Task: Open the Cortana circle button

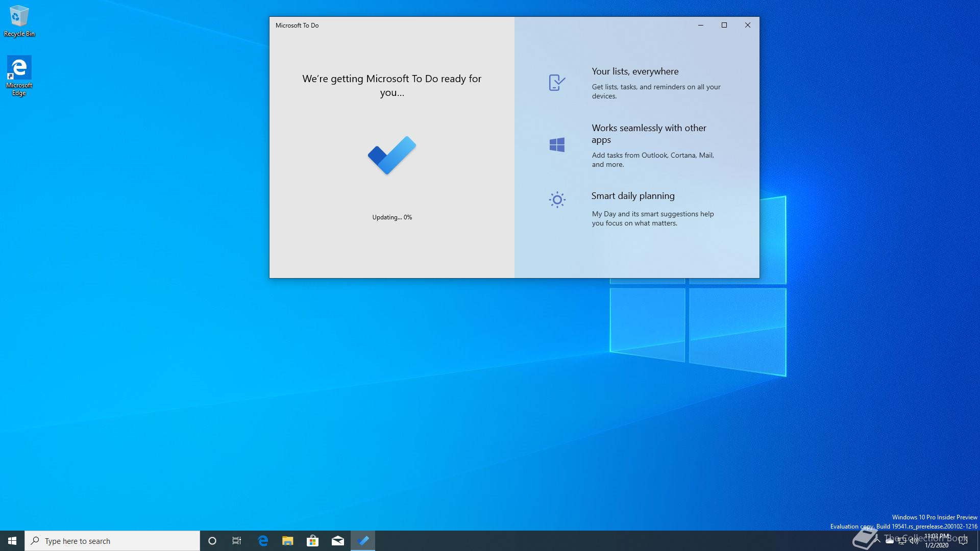Action: pos(212,541)
